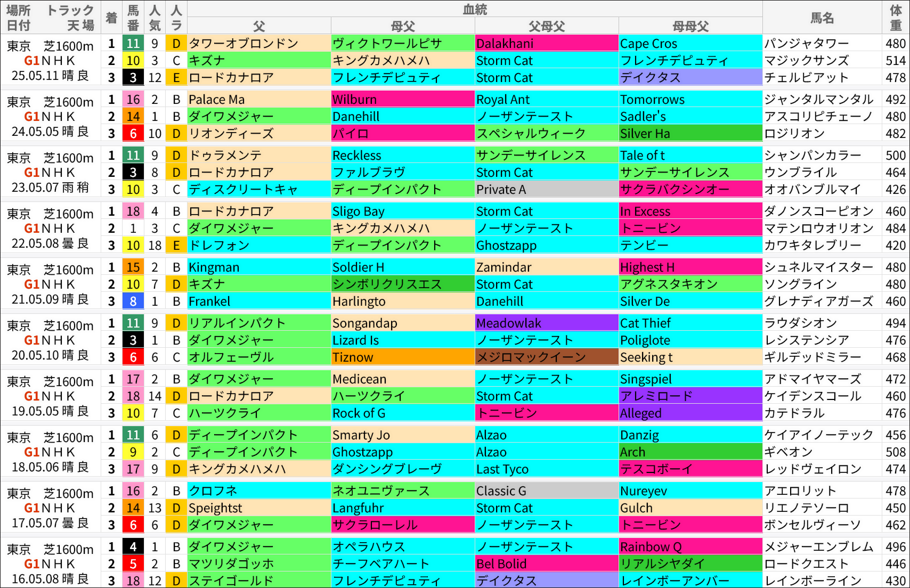Click race date 25.05.11 晴 良
This screenshot has width=910, height=588.
[x=50, y=76]
